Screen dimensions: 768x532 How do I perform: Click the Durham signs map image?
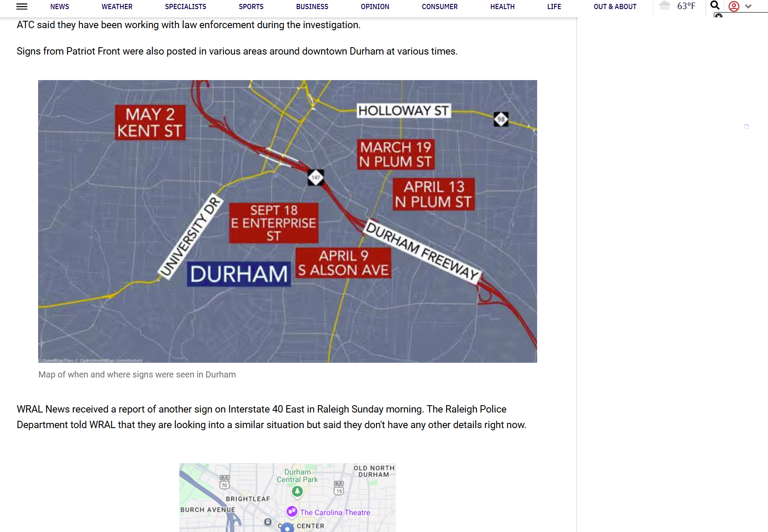[x=288, y=221]
